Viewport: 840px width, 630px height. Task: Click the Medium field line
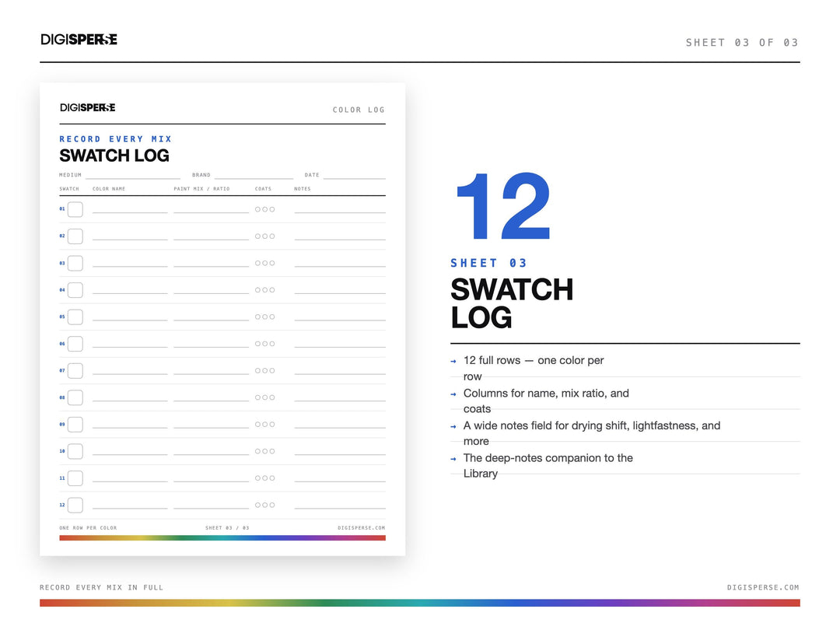click(x=133, y=178)
